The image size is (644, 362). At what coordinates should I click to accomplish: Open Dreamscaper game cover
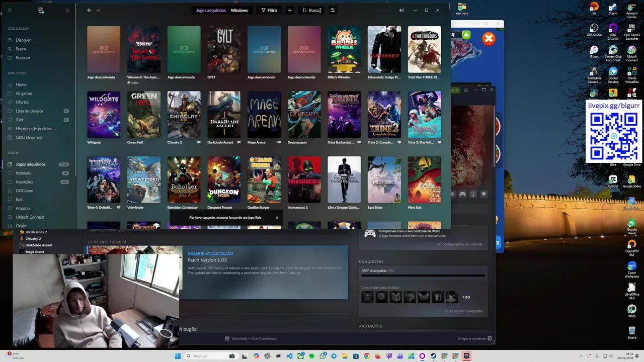point(304,115)
